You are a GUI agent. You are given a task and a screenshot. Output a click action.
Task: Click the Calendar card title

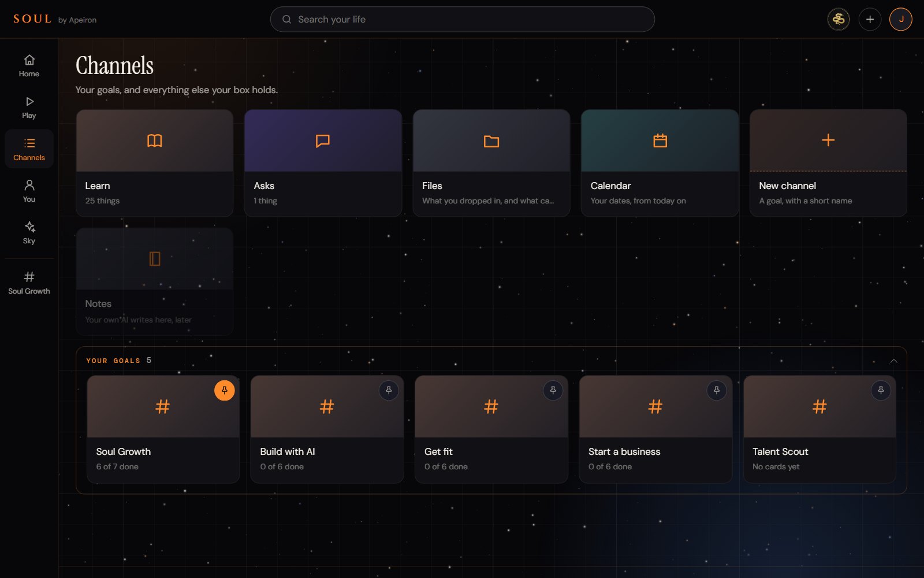pos(610,186)
